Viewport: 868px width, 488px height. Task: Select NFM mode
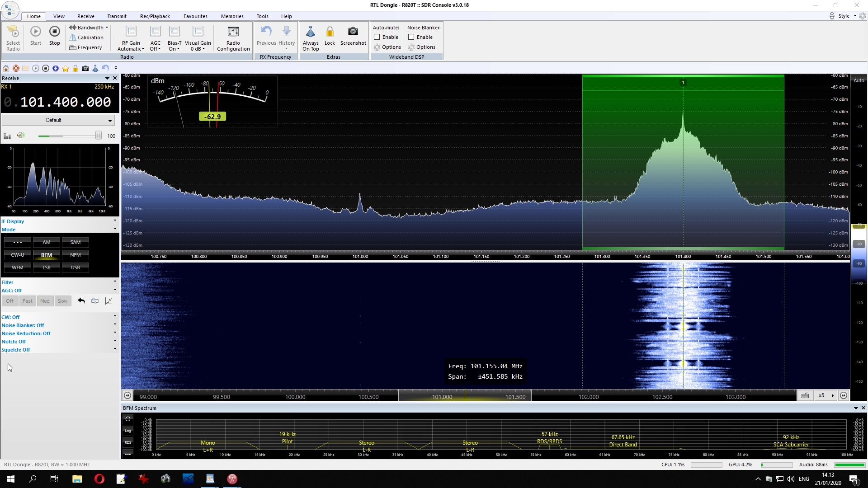click(75, 255)
